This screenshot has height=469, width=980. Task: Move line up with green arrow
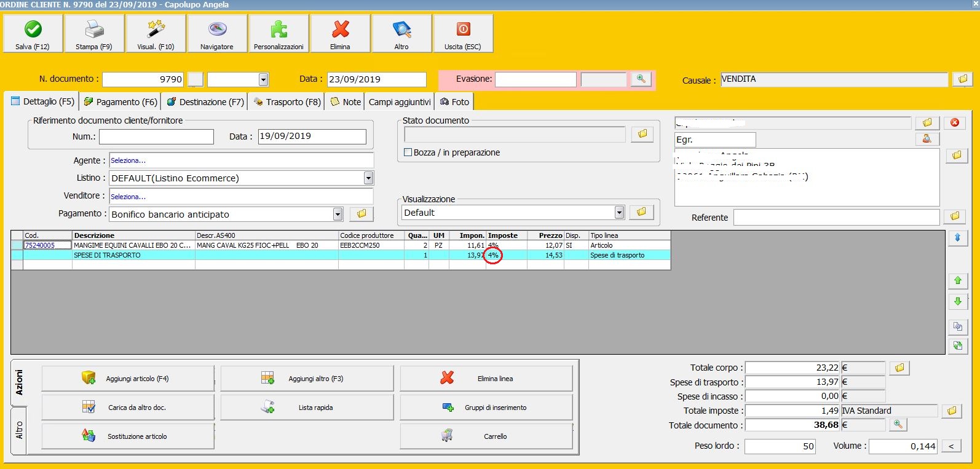(x=957, y=281)
